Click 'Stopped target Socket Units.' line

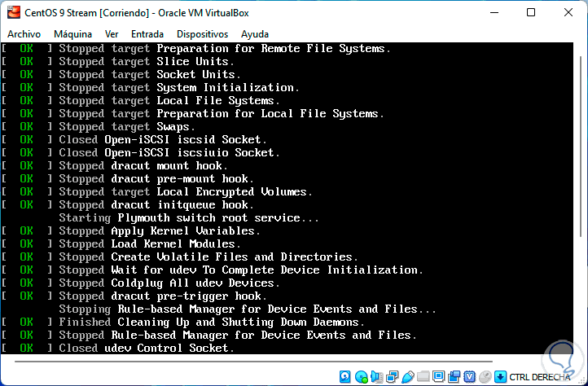(150, 74)
